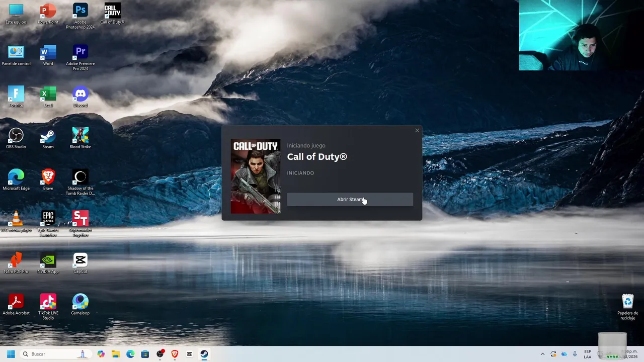Screen dimensions: 644x362
Task: Open Copilot from the taskbar
Action: (101, 354)
